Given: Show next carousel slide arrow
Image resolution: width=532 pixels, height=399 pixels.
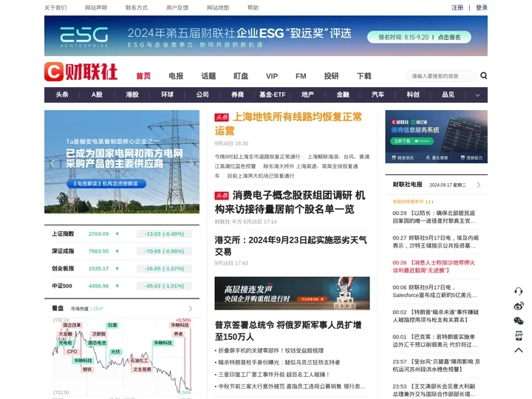Looking at the screenshot, I should tap(192, 163).
